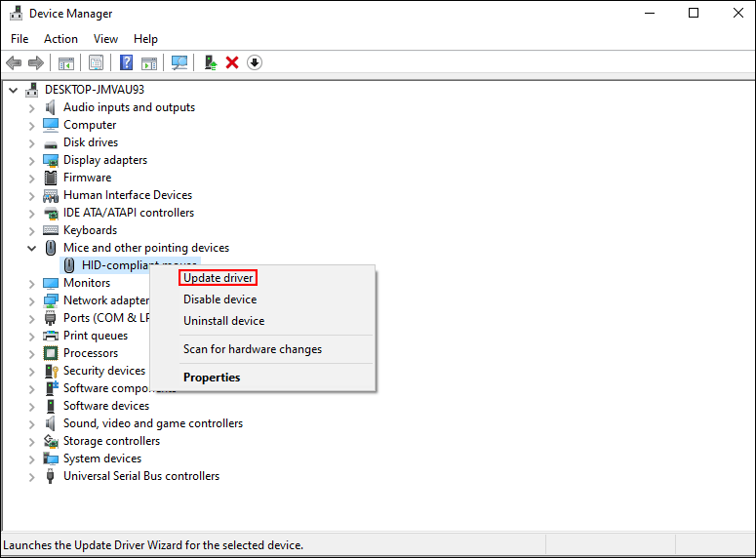Select the Computer tree item label
This screenshot has height=558, width=756.
[90, 125]
